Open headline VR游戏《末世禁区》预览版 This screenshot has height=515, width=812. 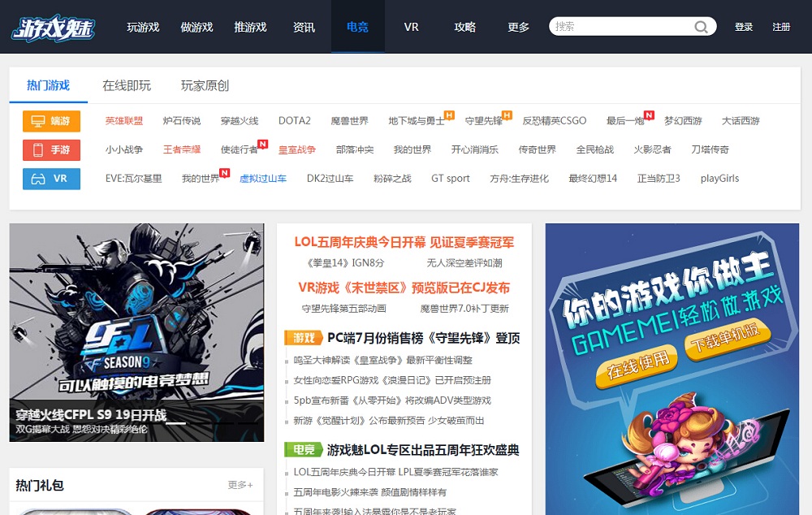tap(404, 288)
